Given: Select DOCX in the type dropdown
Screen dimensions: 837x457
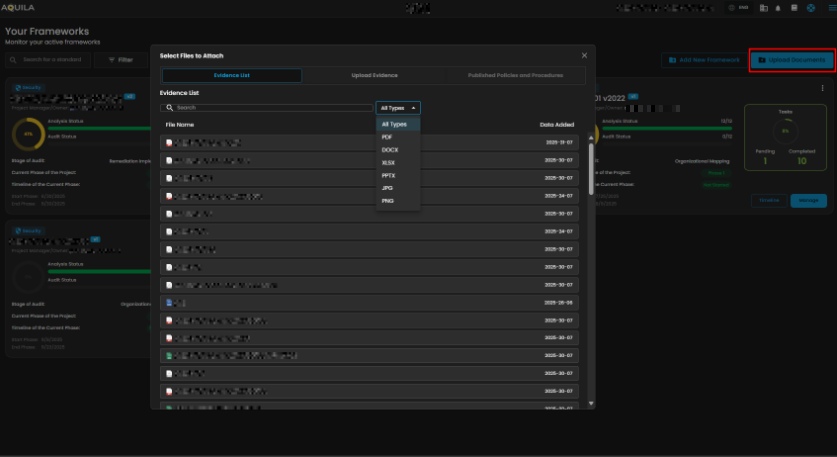Looking at the screenshot, I should (389, 149).
